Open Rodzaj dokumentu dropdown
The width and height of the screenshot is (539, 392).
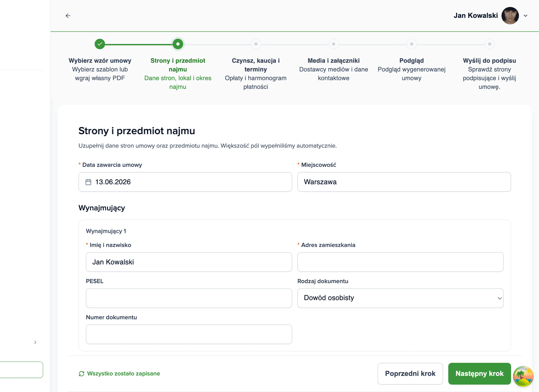401,298
